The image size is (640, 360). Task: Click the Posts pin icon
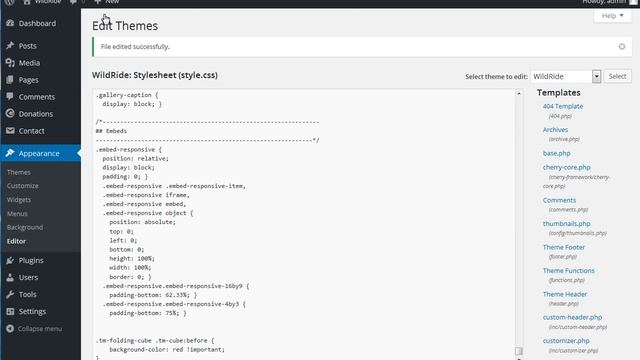[10, 46]
